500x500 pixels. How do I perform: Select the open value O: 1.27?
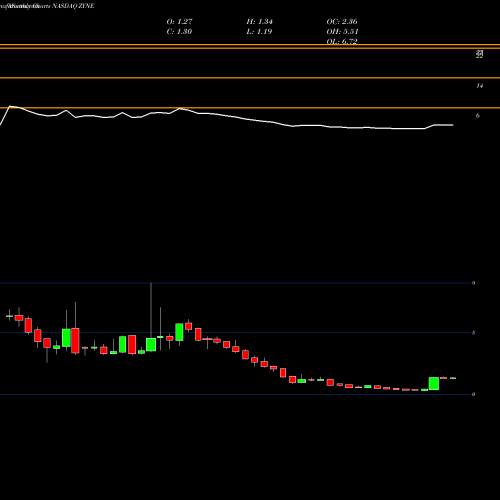click(x=179, y=22)
